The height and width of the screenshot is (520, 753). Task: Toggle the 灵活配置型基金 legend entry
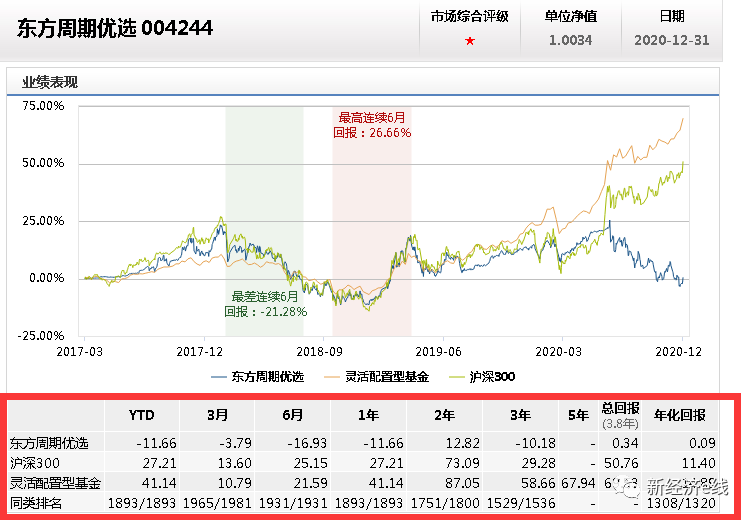coord(376,377)
